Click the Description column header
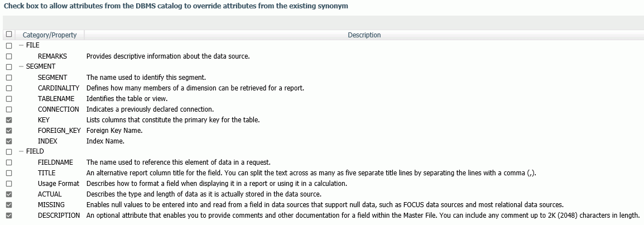Image resolution: width=644 pixels, height=225 pixels. pyautogui.click(x=364, y=35)
